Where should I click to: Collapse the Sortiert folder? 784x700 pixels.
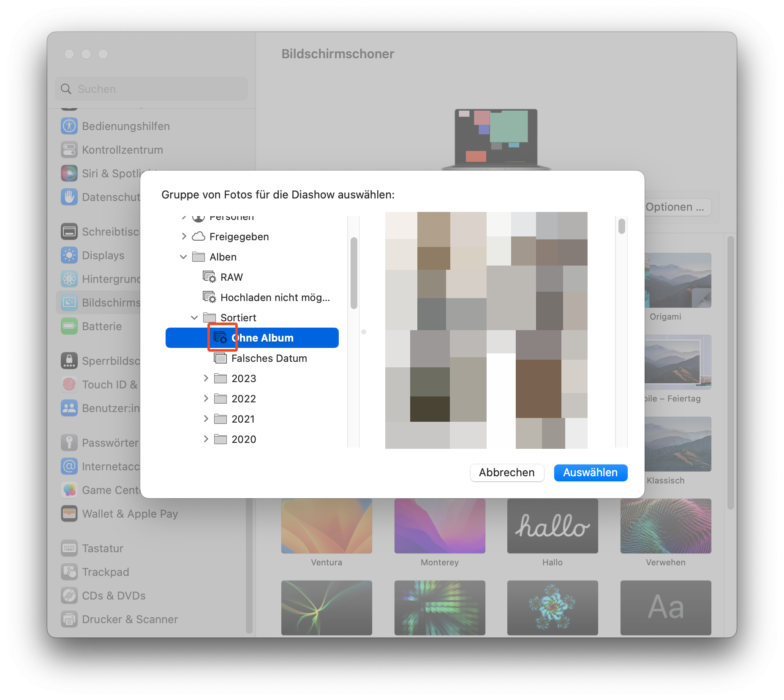point(194,317)
